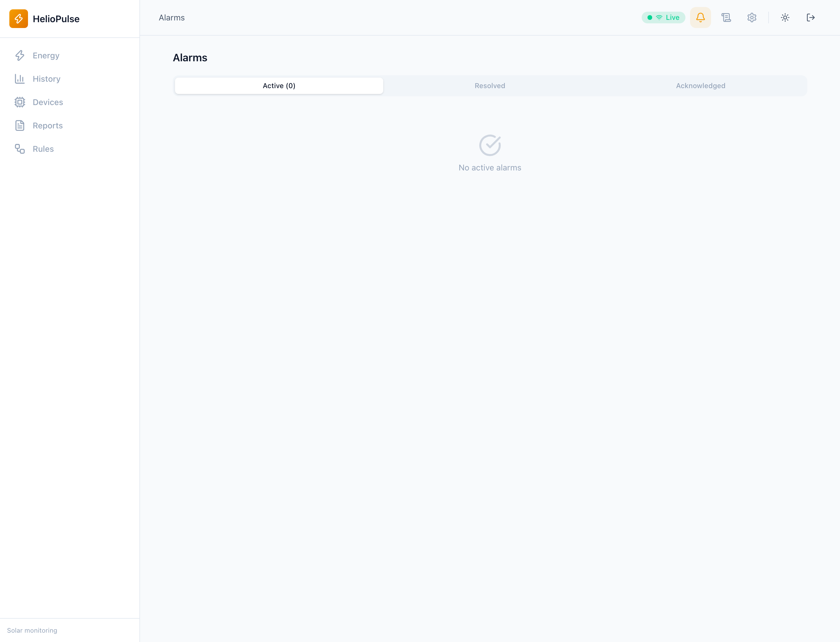Image resolution: width=840 pixels, height=642 pixels.
Task: Click the Alarms breadcrumb in header
Action: pyautogui.click(x=171, y=18)
